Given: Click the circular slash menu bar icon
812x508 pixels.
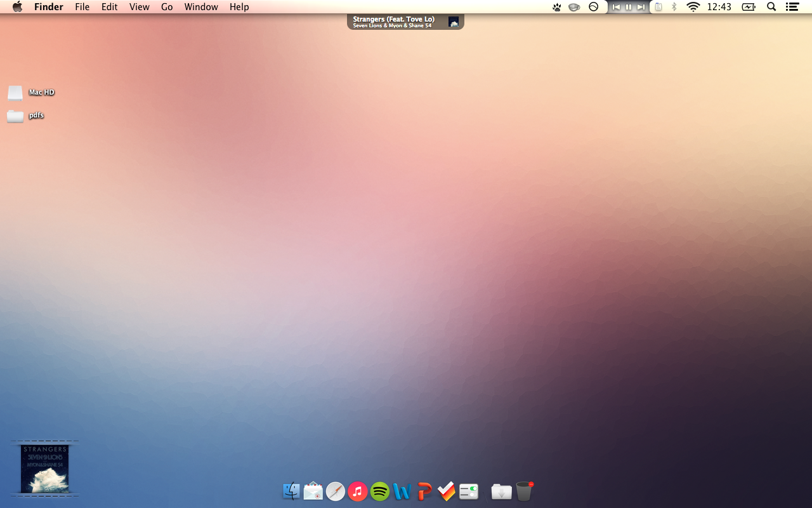Looking at the screenshot, I should [594, 7].
